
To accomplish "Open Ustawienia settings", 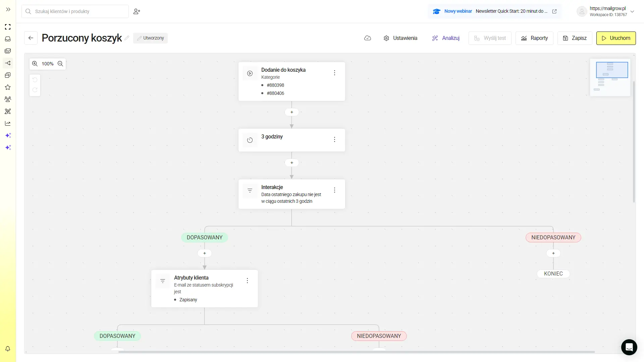I will pos(400,38).
